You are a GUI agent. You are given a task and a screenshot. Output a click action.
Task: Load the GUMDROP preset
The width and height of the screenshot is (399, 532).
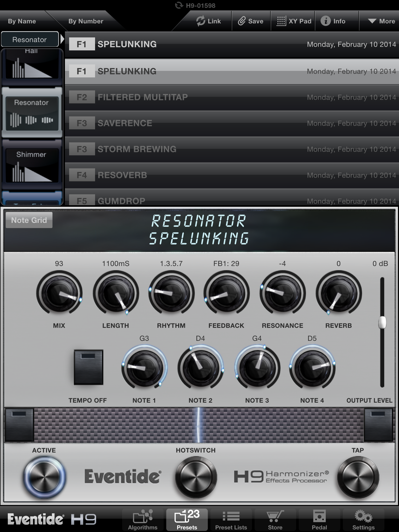(x=232, y=197)
